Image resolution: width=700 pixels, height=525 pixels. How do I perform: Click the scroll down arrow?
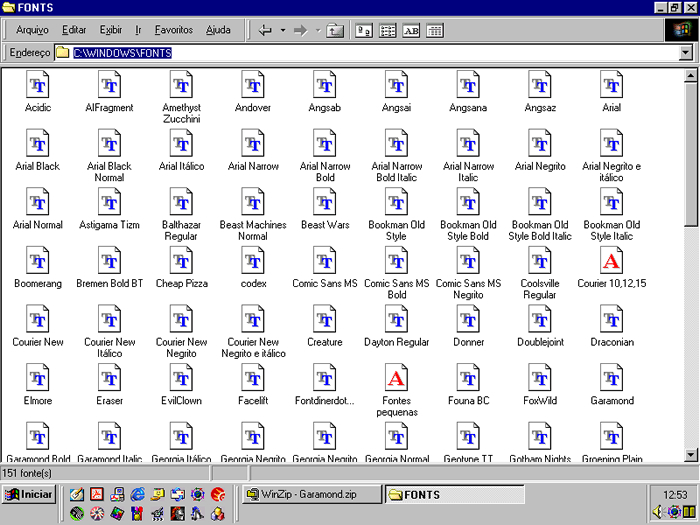[x=690, y=455]
